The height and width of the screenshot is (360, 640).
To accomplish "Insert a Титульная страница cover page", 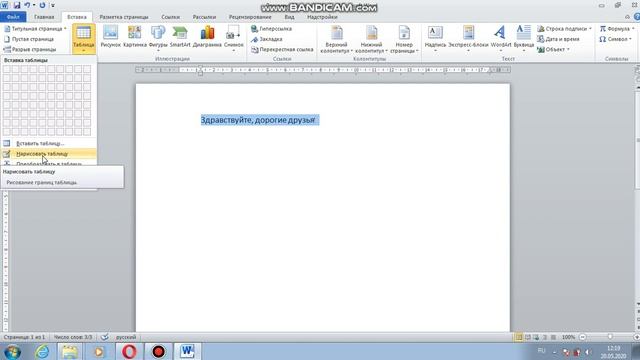I will click(35, 29).
